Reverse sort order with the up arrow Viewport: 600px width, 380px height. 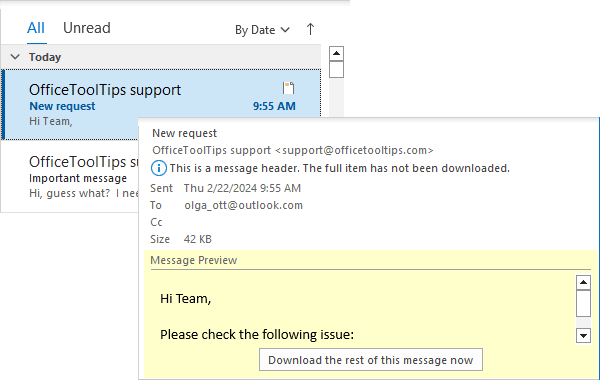310,29
